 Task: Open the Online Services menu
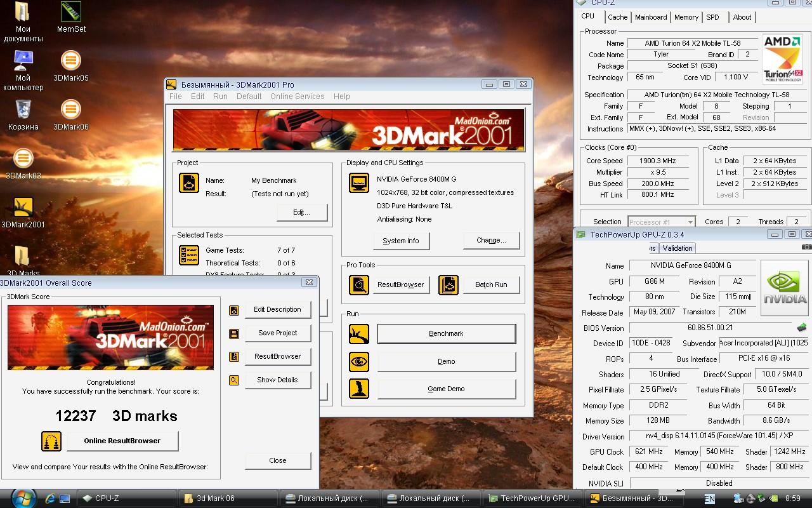pyautogui.click(x=297, y=97)
